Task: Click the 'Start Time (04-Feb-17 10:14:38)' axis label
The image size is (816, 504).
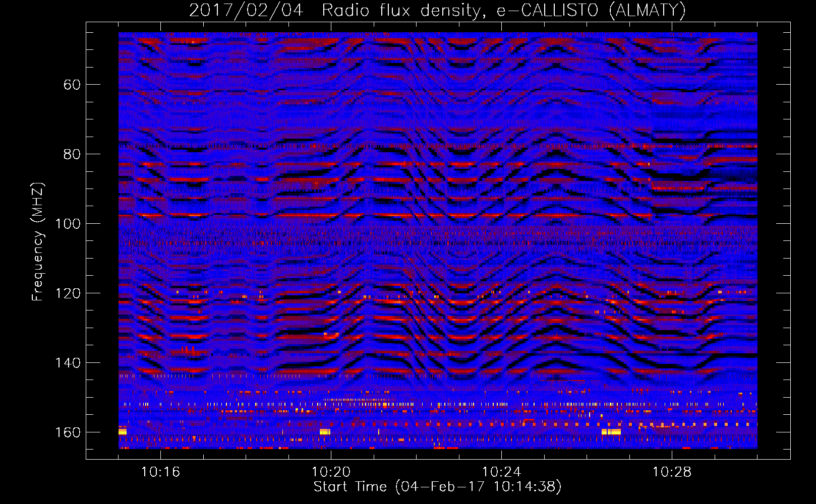Action: pos(437,487)
